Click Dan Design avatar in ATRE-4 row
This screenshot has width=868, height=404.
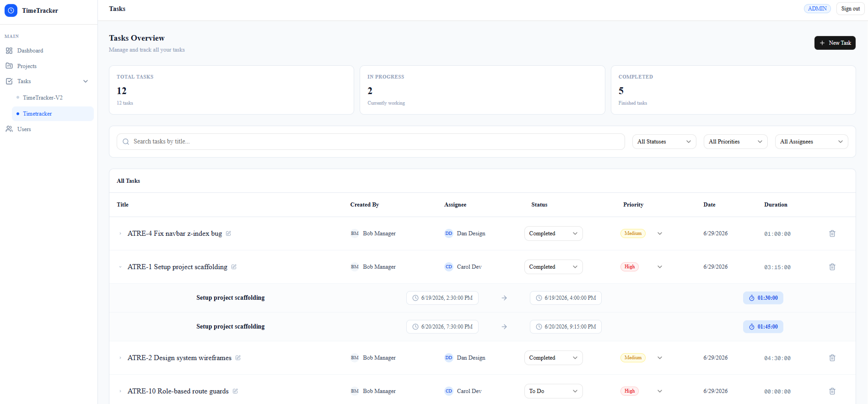(449, 234)
